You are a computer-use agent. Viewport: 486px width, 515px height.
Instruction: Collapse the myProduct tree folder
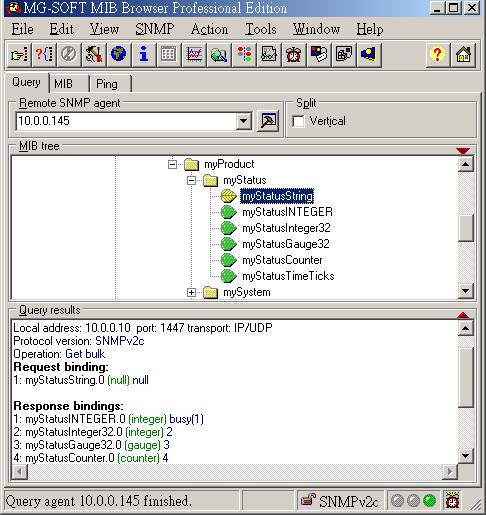point(172,164)
